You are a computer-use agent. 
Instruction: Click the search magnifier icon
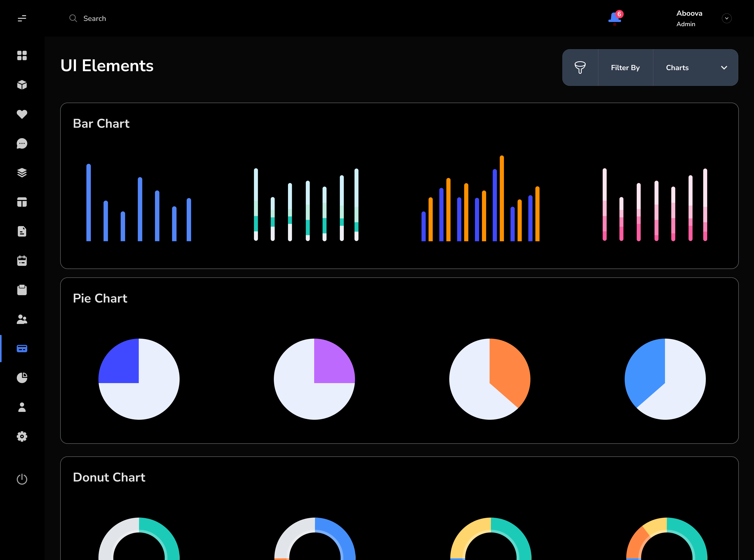[x=73, y=18]
